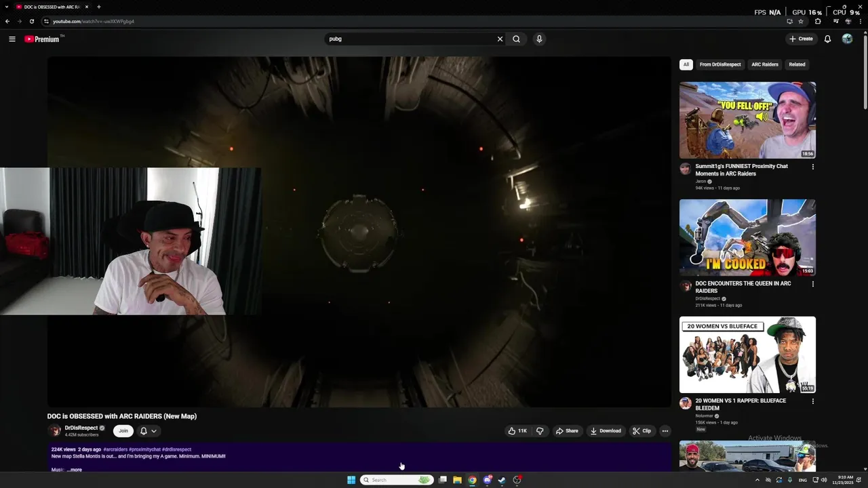Open Discord from taskbar

[x=487, y=480]
